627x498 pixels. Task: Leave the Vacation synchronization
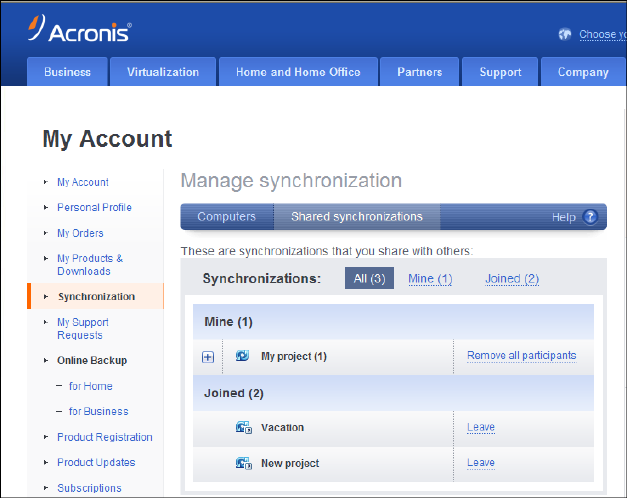tap(481, 427)
